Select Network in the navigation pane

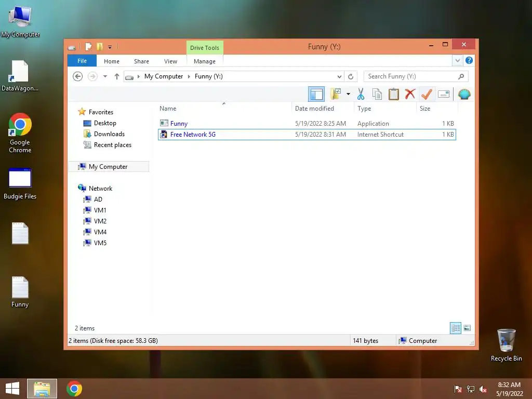click(x=100, y=188)
